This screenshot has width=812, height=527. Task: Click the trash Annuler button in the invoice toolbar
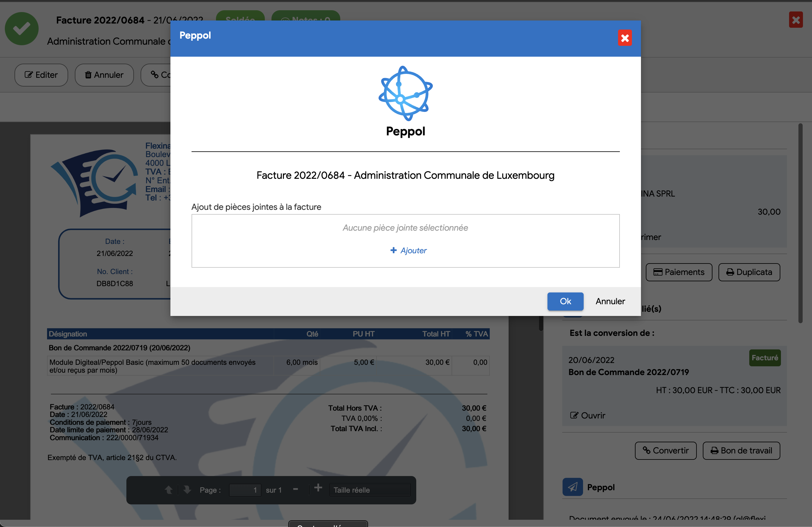(x=104, y=75)
